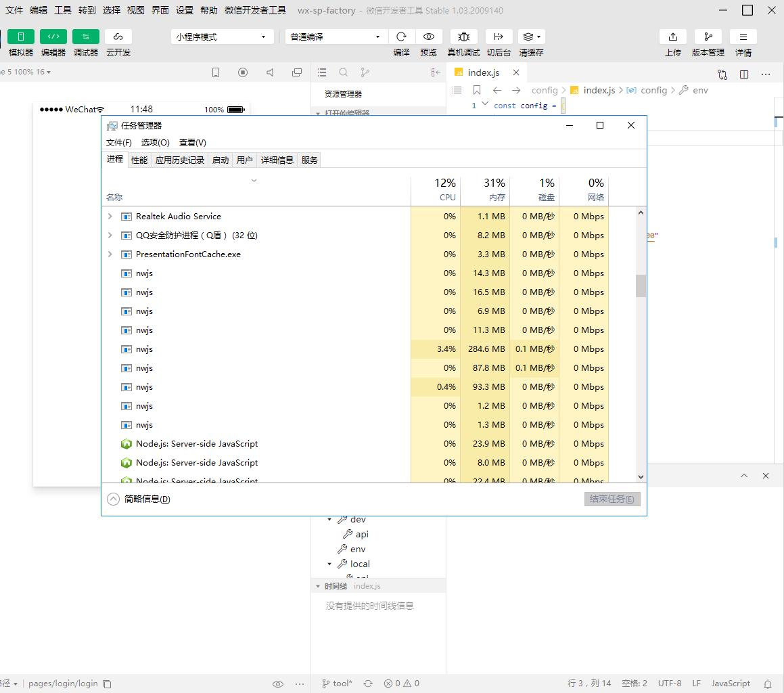
Task: Click the real device debugging bug icon
Action: pyautogui.click(x=463, y=37)
